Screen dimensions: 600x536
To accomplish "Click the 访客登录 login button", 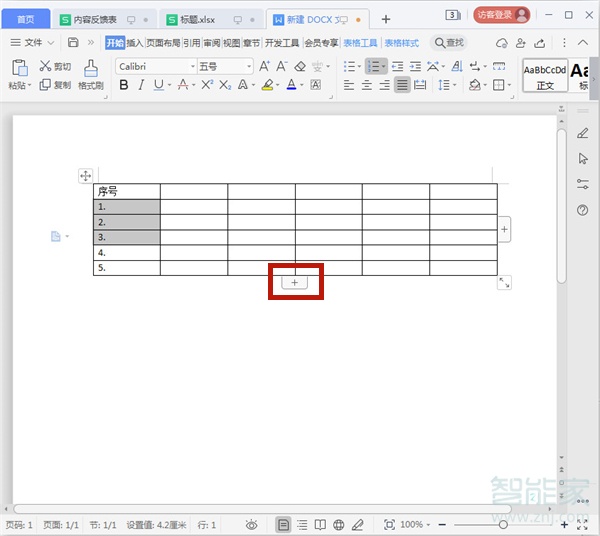I will (x=501, y=15).
